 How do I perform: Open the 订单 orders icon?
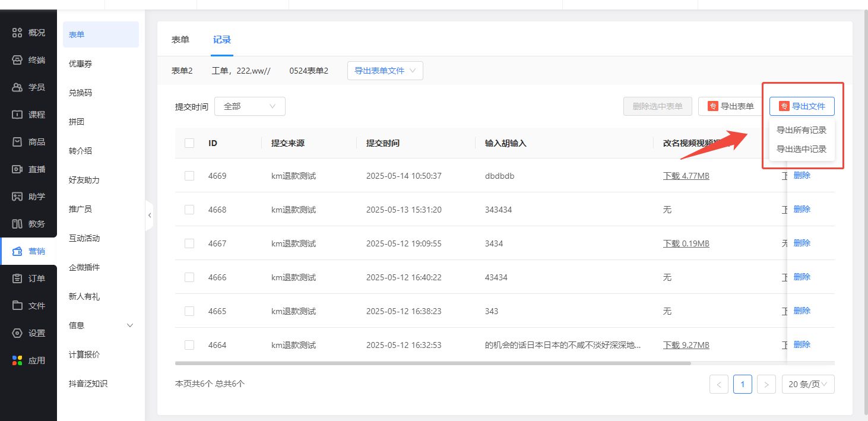18,278
